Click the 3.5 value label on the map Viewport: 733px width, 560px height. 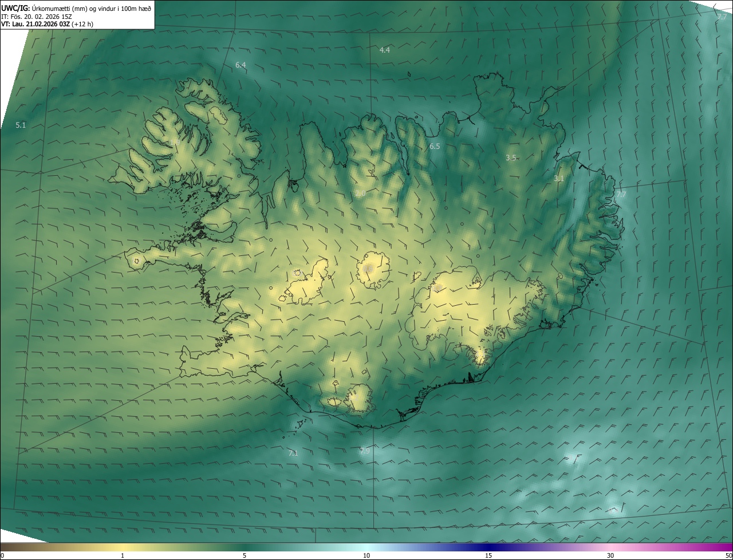[x=511, y=157]
